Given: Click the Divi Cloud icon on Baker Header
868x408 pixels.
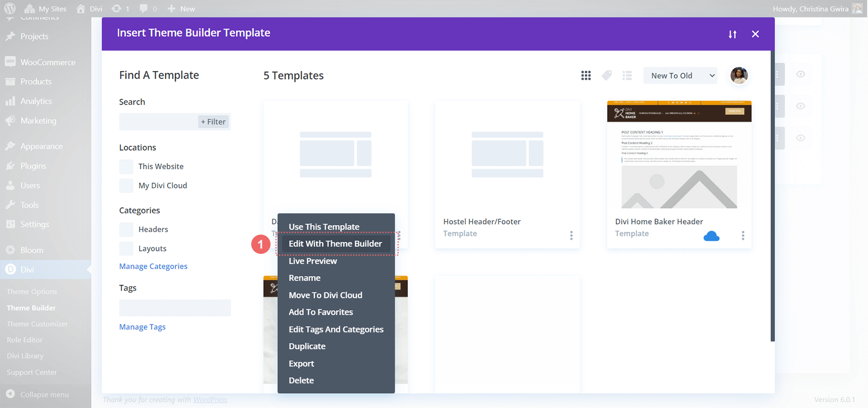Looking at the screenshot, I should (x=711, y=236).
